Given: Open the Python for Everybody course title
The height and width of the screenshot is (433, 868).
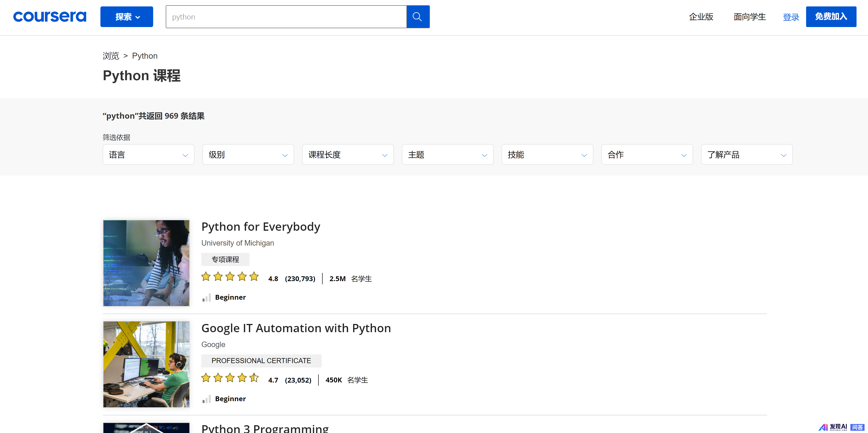Looking at the screenshot, I should 260,227.
